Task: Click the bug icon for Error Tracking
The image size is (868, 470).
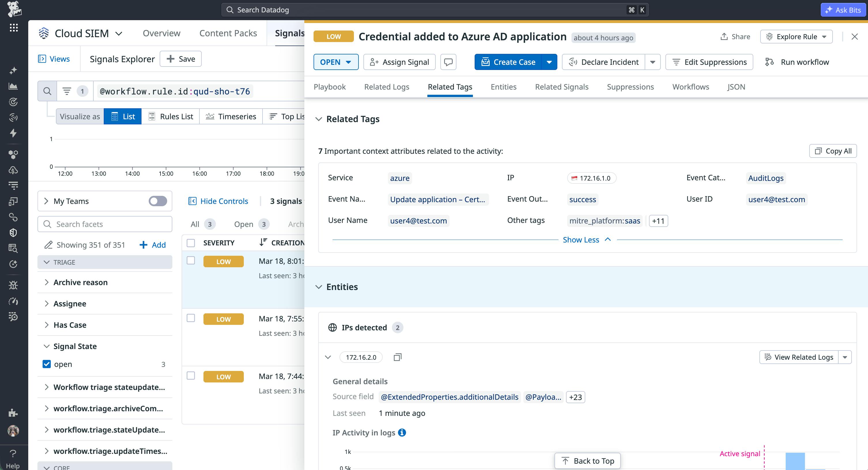Action: pyautogui.click(x=14, y=285)
